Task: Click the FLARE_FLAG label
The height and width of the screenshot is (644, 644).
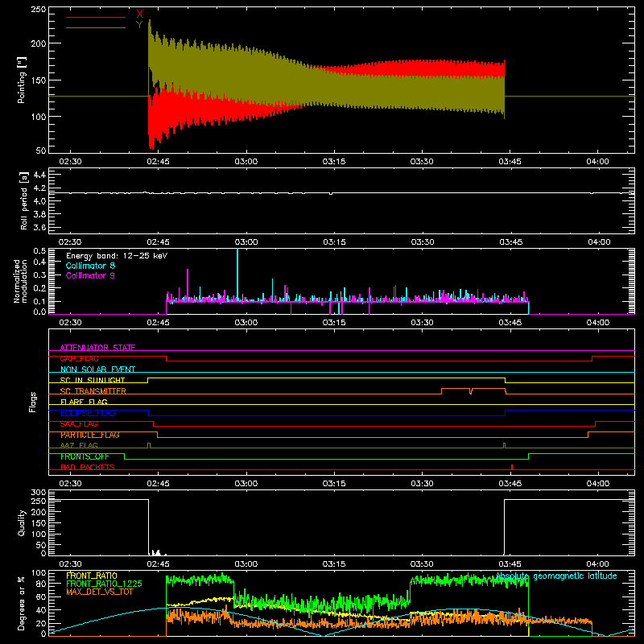Action: 84,402
